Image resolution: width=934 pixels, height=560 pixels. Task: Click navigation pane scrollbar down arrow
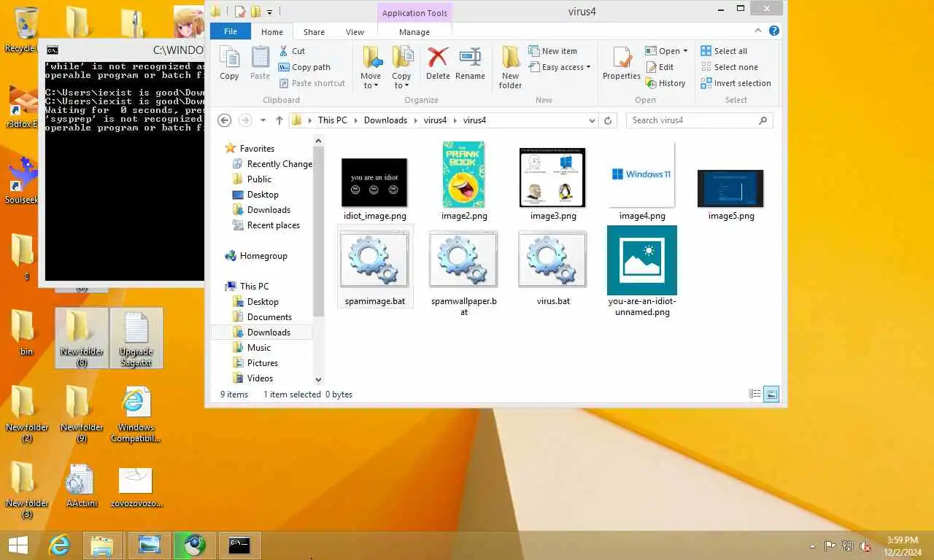[318, 379]
